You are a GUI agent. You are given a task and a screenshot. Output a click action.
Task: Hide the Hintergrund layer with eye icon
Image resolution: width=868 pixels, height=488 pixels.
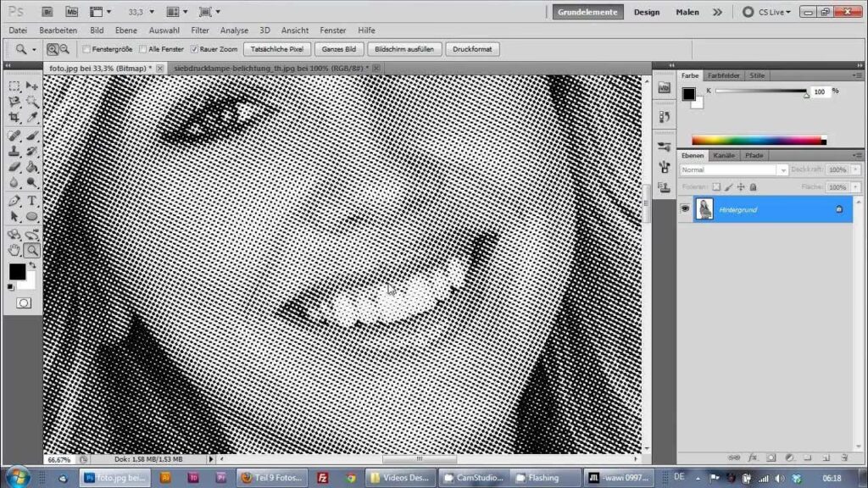tap(686, 208)
